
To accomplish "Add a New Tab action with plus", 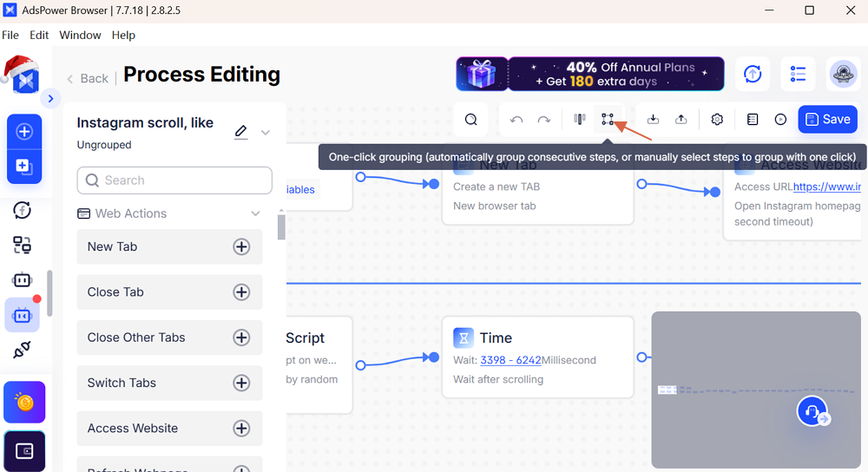I will click(x=241, y=246).
